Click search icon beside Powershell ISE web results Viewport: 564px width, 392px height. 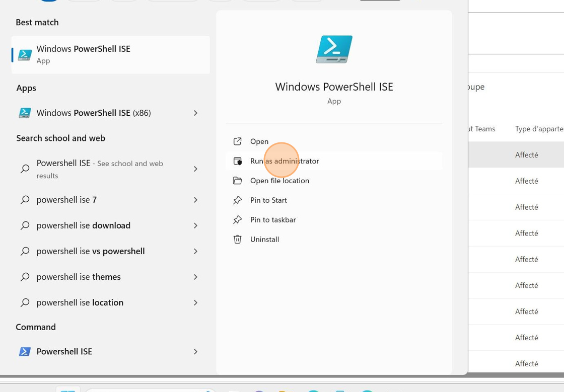[x=25, y=169]
